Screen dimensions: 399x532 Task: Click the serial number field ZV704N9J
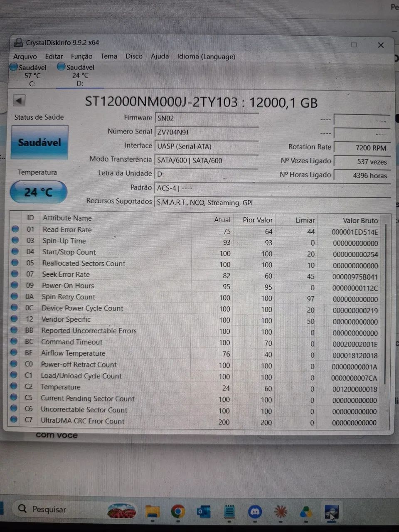click(x=207, y=133)
